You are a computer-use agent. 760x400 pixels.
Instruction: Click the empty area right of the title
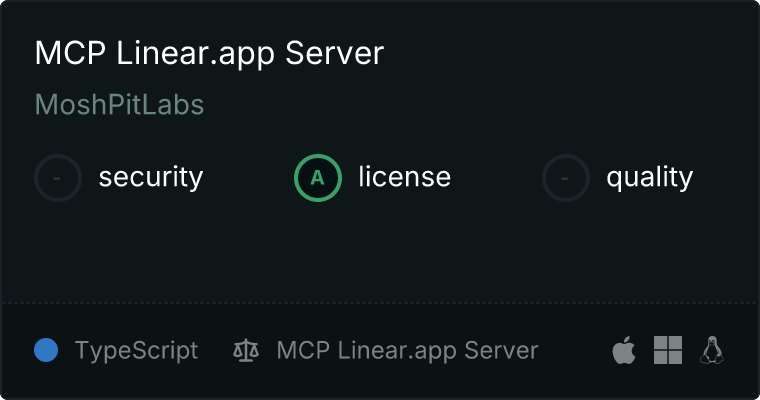click(560, 53)
